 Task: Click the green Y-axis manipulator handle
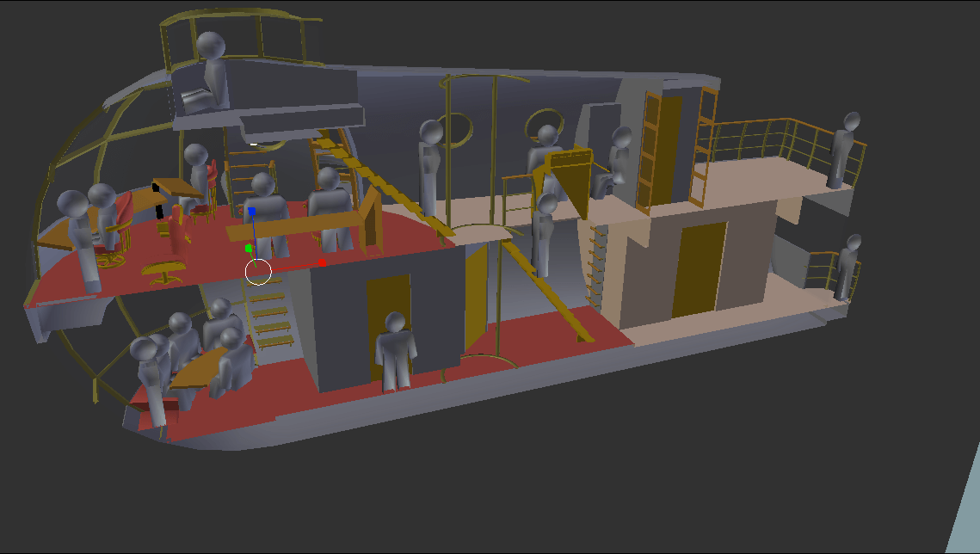coord(249,249)
